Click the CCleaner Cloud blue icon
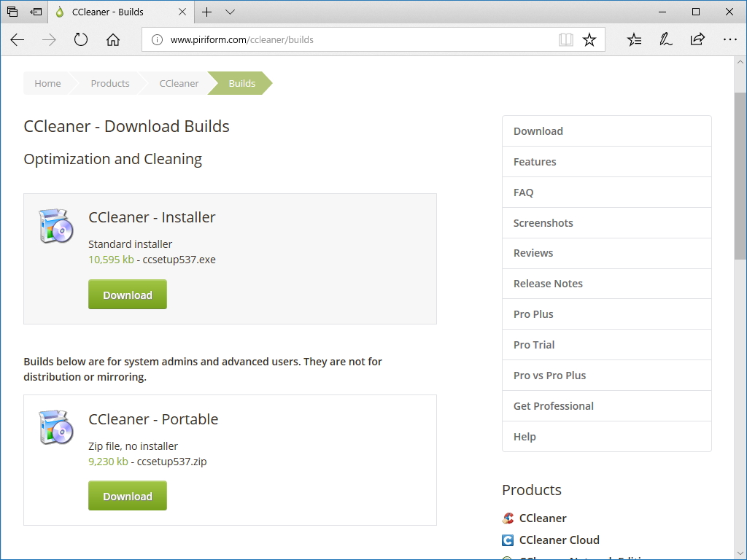This screenshot has width=747, height=560. point(508,540)
